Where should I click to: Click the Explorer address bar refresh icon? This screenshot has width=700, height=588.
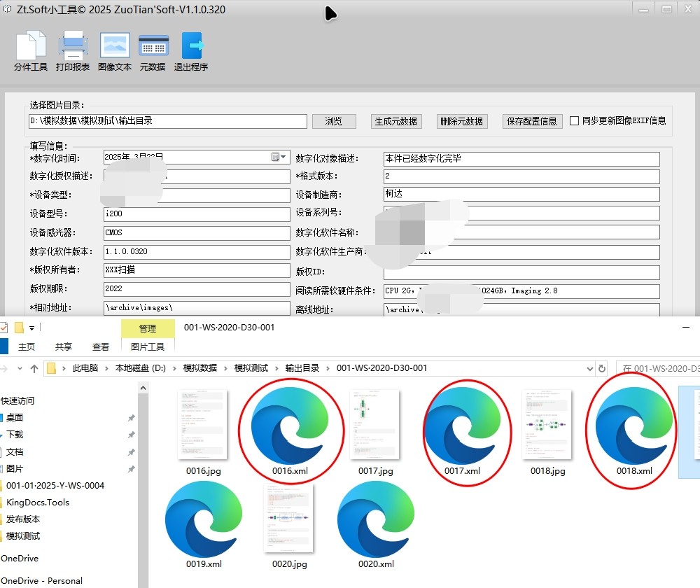601,368
